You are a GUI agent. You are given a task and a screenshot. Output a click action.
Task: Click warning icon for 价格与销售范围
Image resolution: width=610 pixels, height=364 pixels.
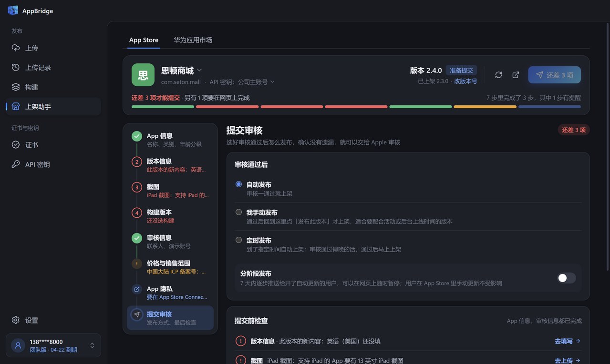[137, 263]
